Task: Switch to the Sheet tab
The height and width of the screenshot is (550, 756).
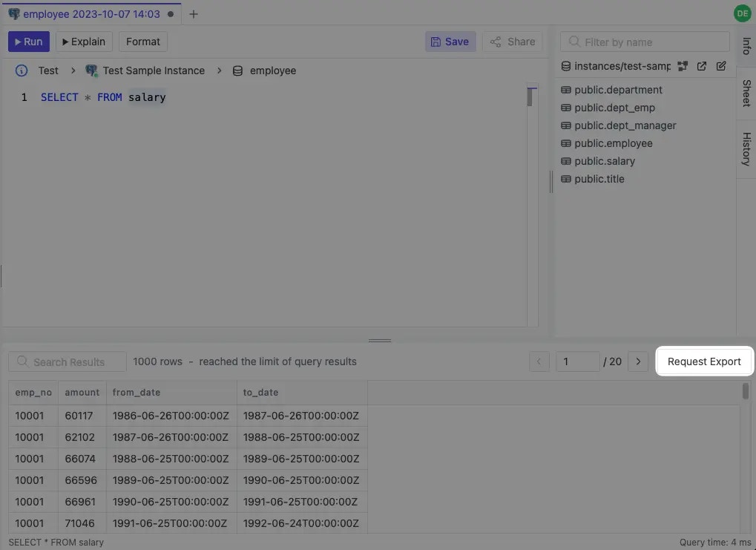Action: point(746,94)
